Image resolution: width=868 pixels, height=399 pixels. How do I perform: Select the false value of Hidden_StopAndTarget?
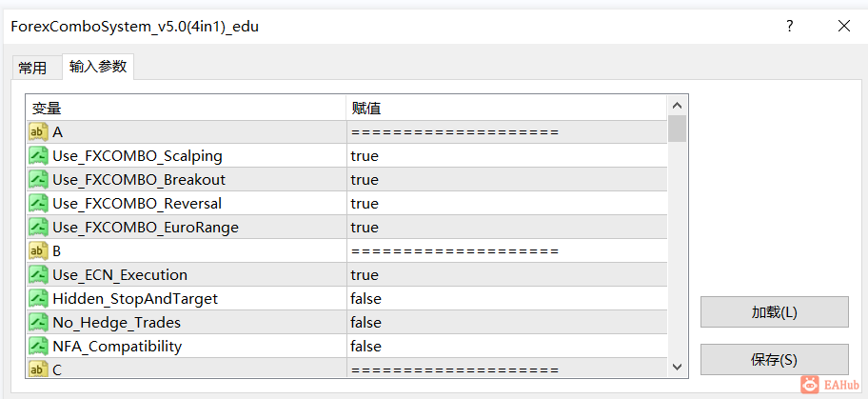[x=365, y=299]
